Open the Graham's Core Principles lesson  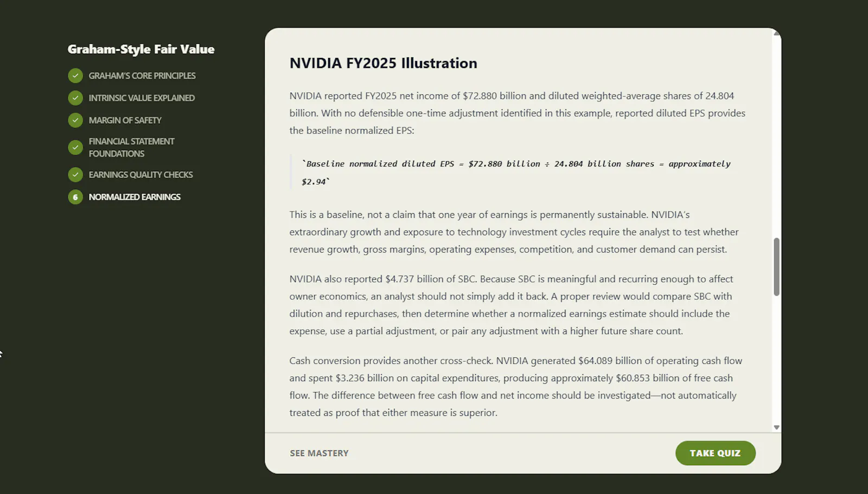pyautogui.click(x=142, y=76)
